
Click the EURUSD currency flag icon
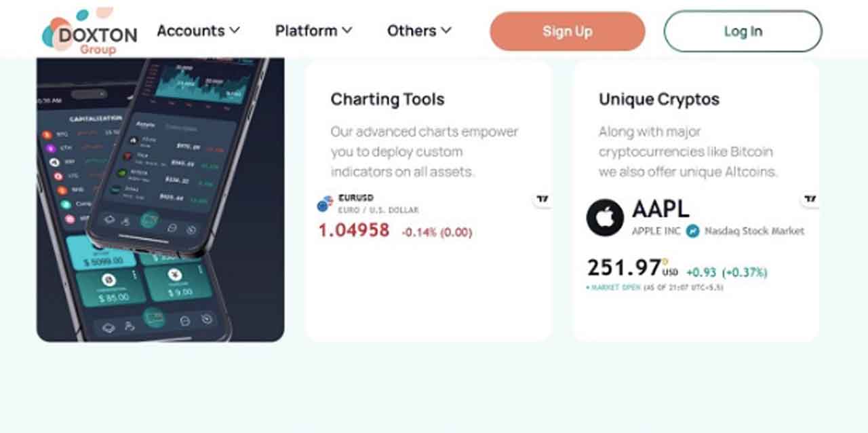[325, 203]
